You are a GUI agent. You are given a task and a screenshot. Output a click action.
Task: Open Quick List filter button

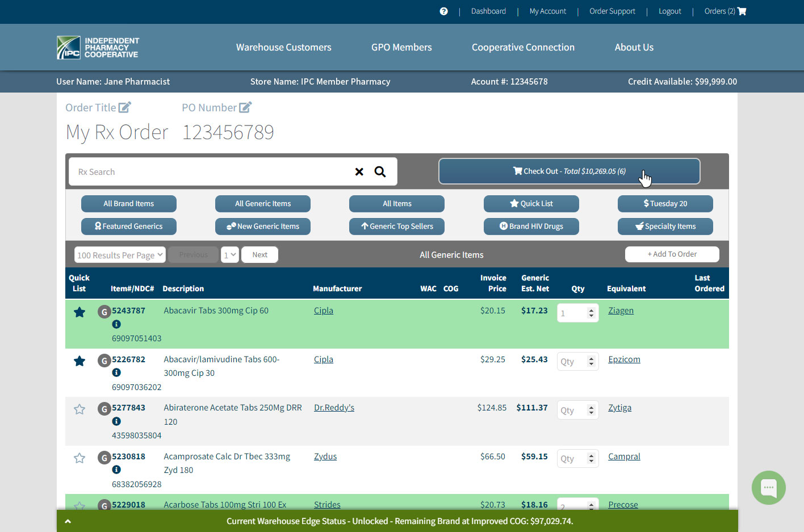click(531, 203)
